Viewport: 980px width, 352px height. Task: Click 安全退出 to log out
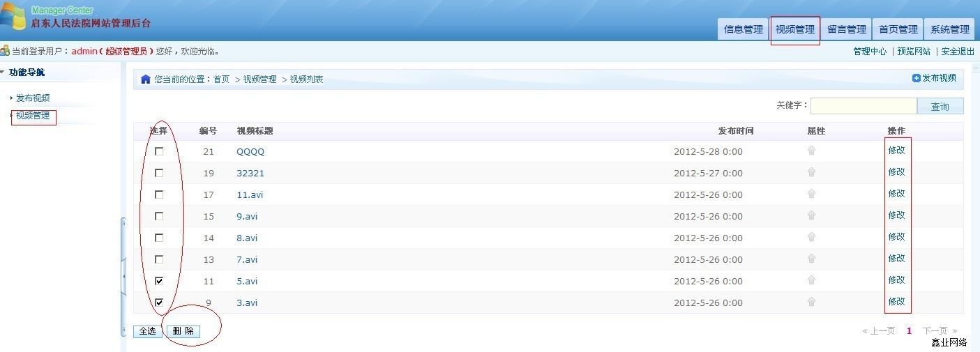pyautogui.click(x=958, y=52)
